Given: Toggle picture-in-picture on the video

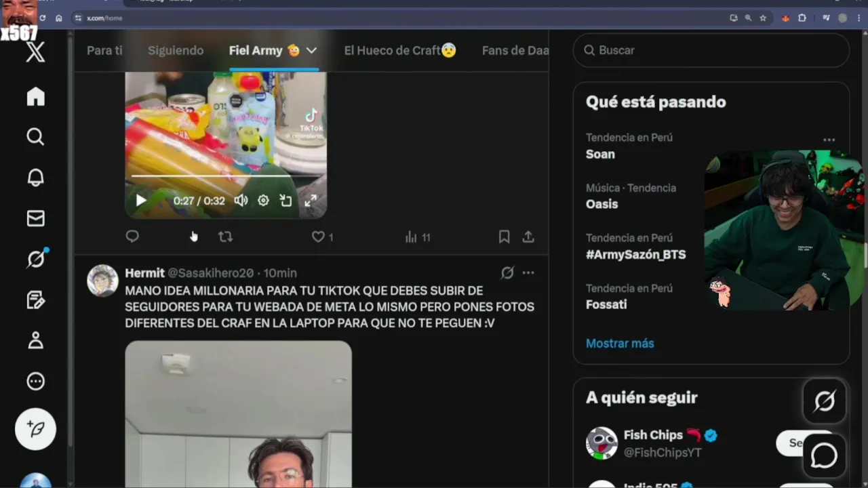Looking at the screenshot, I should coord(286,201).
